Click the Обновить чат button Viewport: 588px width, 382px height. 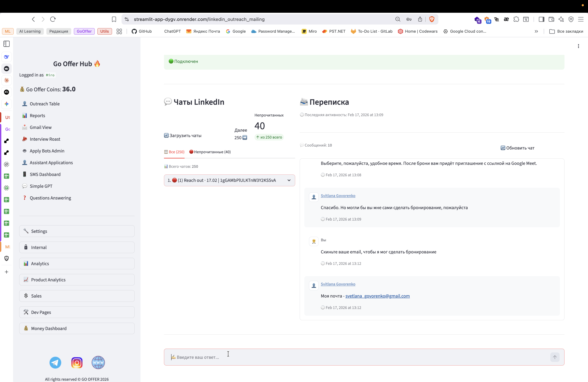click(x=517, y=148)
